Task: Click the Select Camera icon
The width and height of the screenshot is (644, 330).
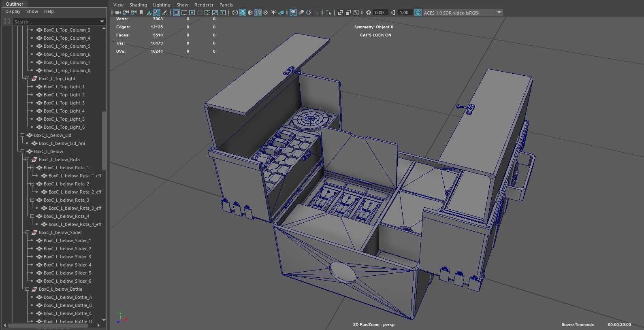Action: click(x=118, y=13)
